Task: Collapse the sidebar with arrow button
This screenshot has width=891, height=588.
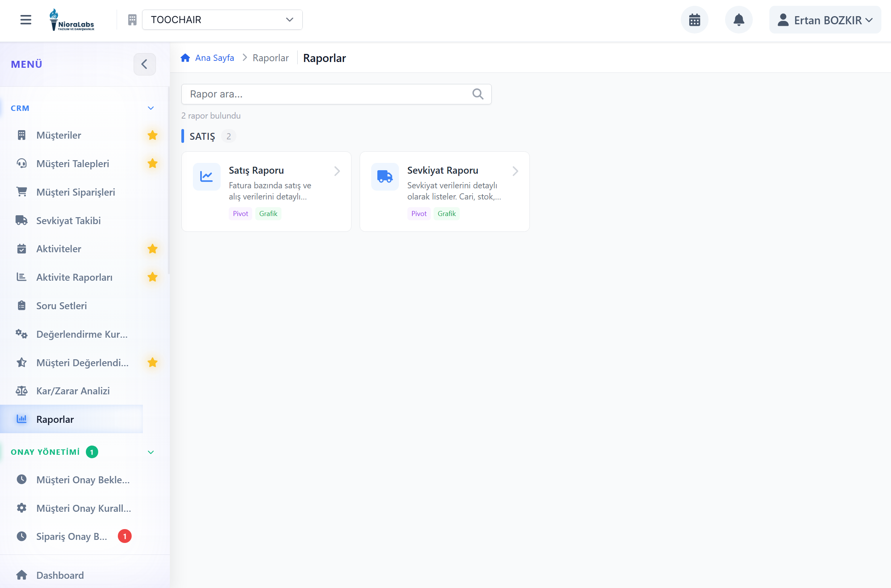Action: click(144, 64)
